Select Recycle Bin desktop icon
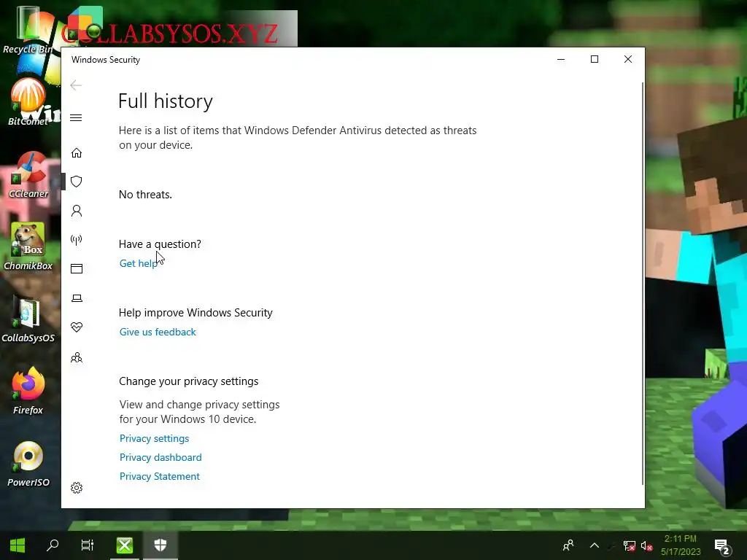This screenshot has width=747, height=560. point(28,31)
